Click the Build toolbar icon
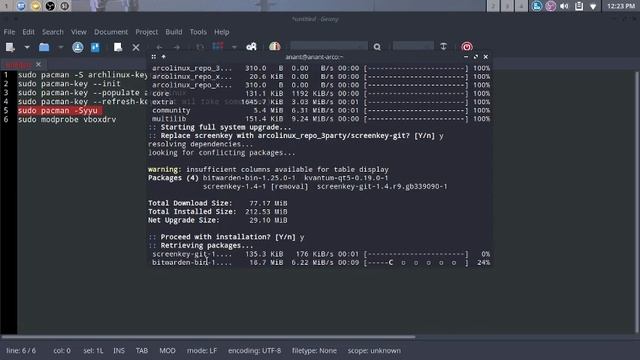Viewport: 640px width, 360px height. (218, 47)
